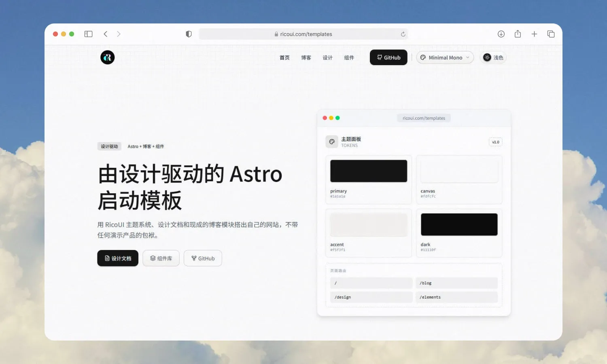Image resolution: width=607 pixels, height=364 pixels.
Task: Open the 设计 nav item
Action: (x=327, y=57)
